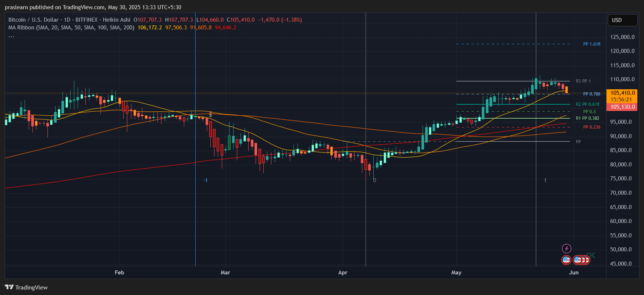The width and height of the screenshot is (644, 295).
Task: Click the green crescent moon phase icon
Action: pos(593,255)
